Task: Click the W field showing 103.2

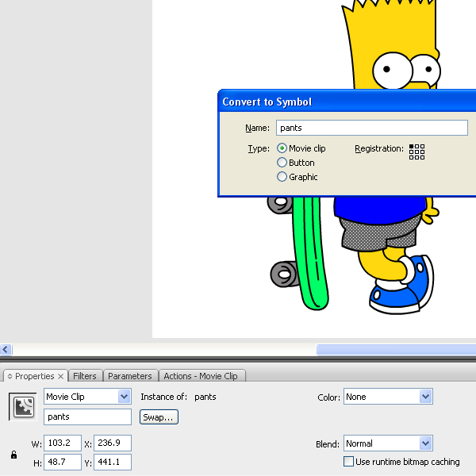Action: [x=63, y=443]
